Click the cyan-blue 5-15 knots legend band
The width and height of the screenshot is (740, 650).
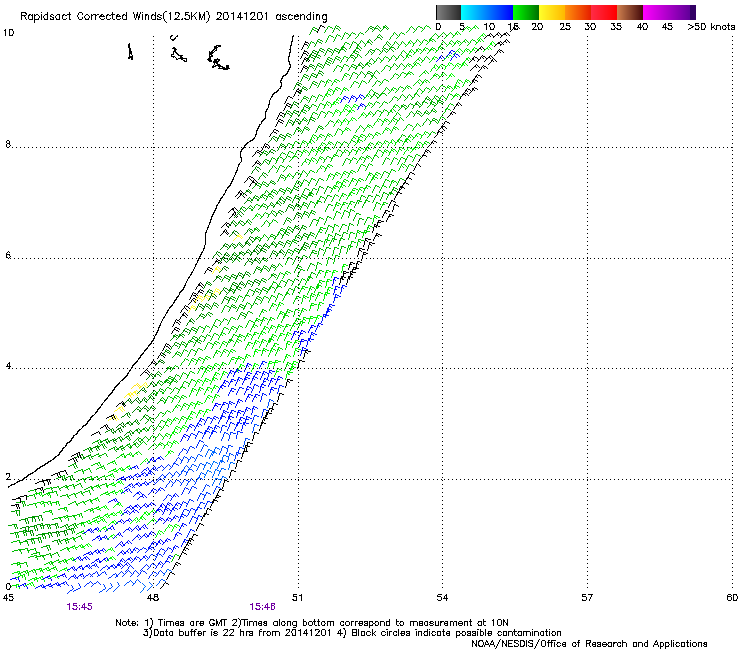[487, 12]
